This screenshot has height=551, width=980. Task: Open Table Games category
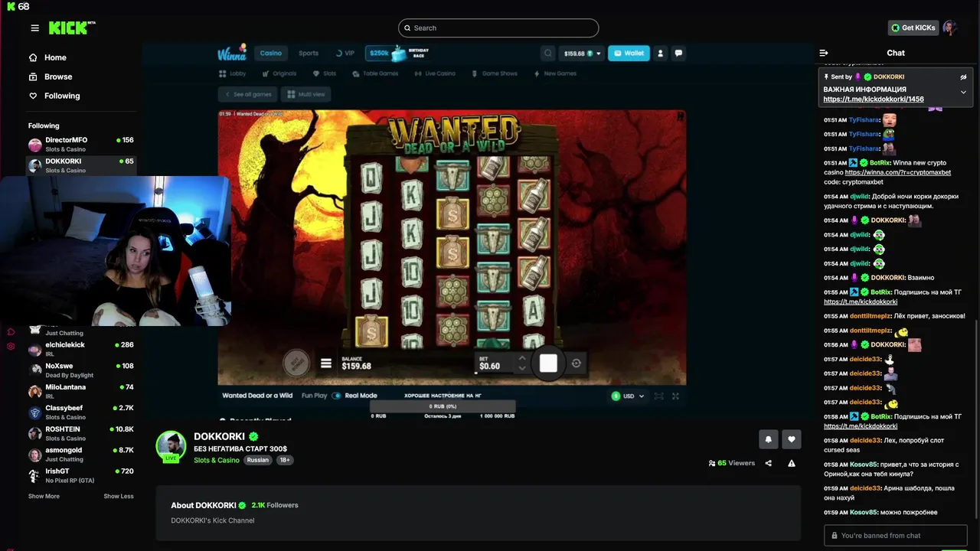[375, 73]
